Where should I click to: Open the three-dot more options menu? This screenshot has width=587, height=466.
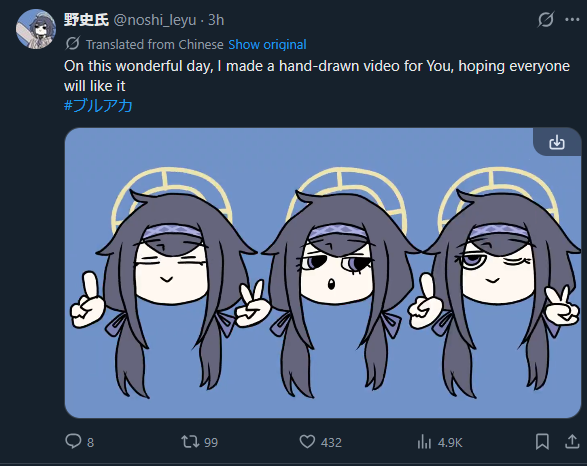572,19
